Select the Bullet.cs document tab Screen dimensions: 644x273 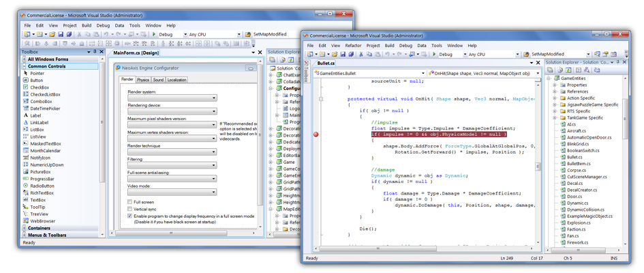click(x=326, y=63)
